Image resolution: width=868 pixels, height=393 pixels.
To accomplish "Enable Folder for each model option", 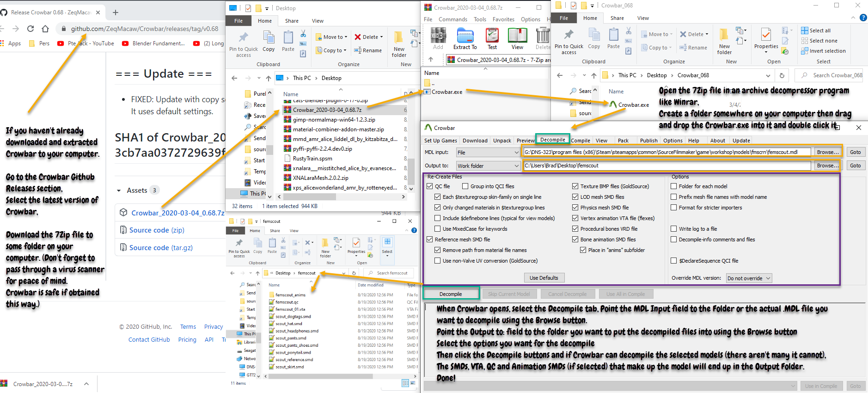I will [674, 186].
